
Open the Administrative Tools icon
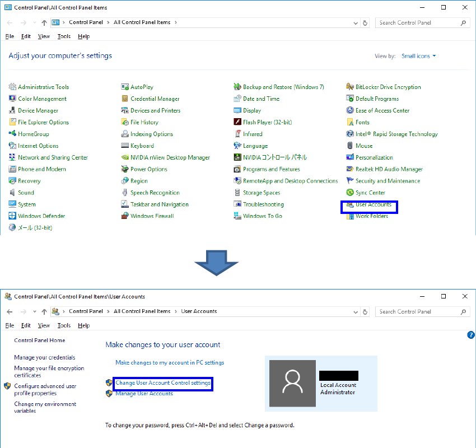click(x=12, y=87)
